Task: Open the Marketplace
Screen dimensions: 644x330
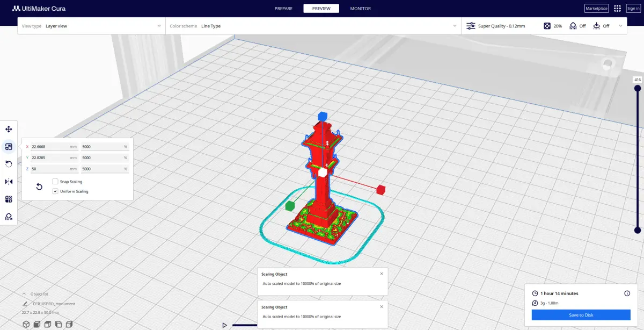Action: (x=596, y=9)
